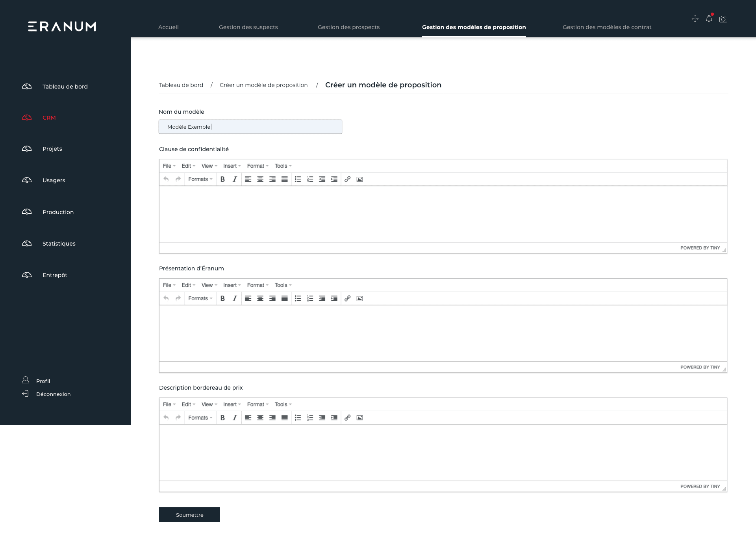Click the Soumettre button
The height and width of the screenshot is (551, 756).
tap(189, 515)
